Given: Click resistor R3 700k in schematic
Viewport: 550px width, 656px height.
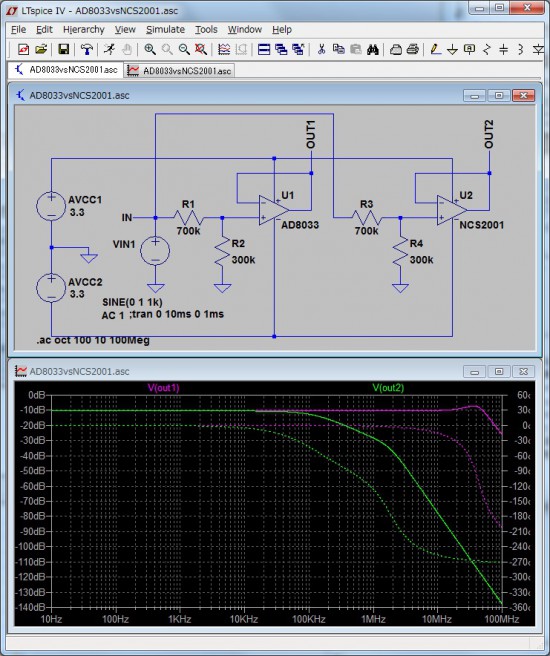Looking at the screenshot, I should [x=367, y=218].
